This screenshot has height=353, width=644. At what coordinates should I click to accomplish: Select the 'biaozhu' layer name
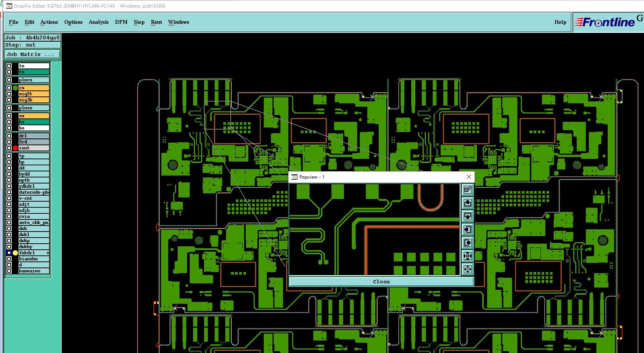click(34, 259)
